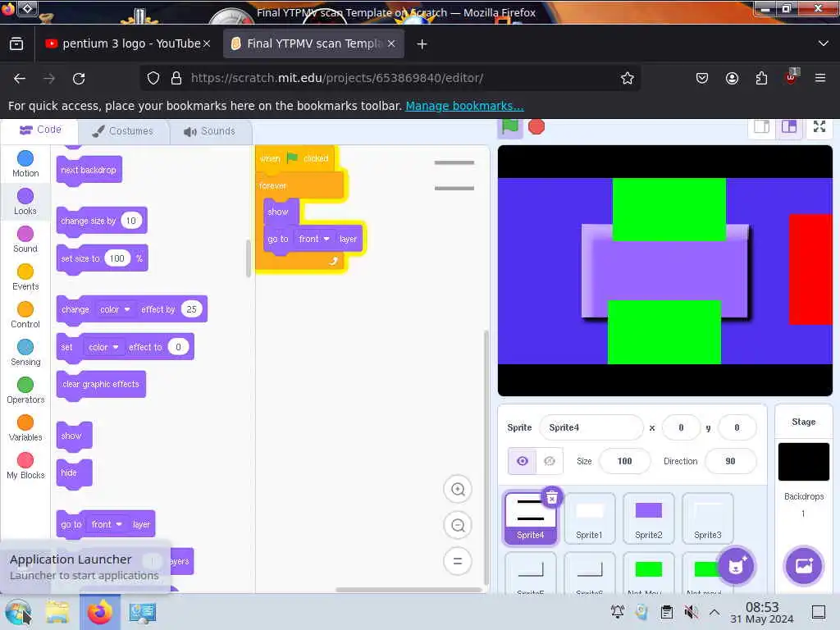Switch to small stage layout
Image resolution: width=840 pixels, height=630 pixels.
pos(761,127)
